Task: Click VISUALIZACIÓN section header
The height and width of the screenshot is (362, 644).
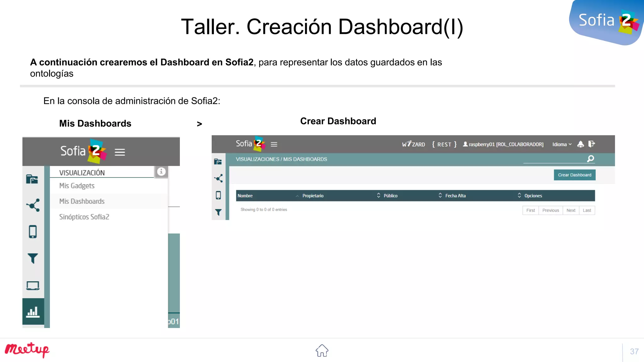Action: (x=82, y=173)
